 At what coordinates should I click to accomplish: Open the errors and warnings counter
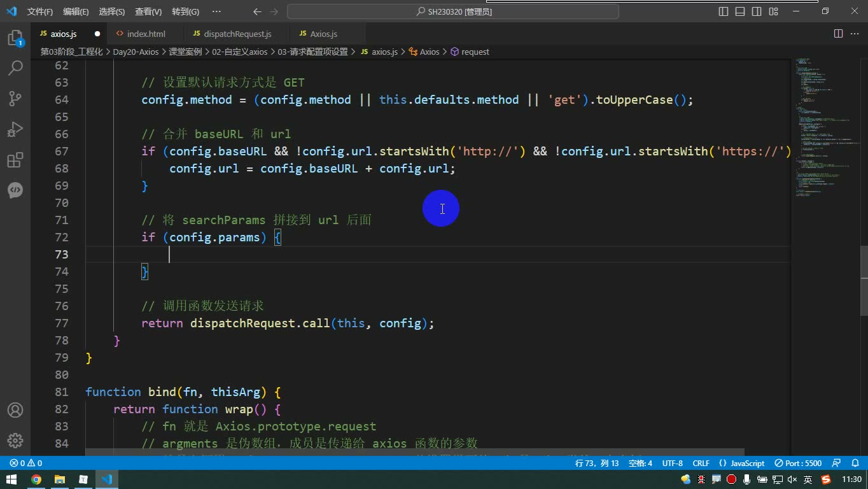tap(26, 463)
